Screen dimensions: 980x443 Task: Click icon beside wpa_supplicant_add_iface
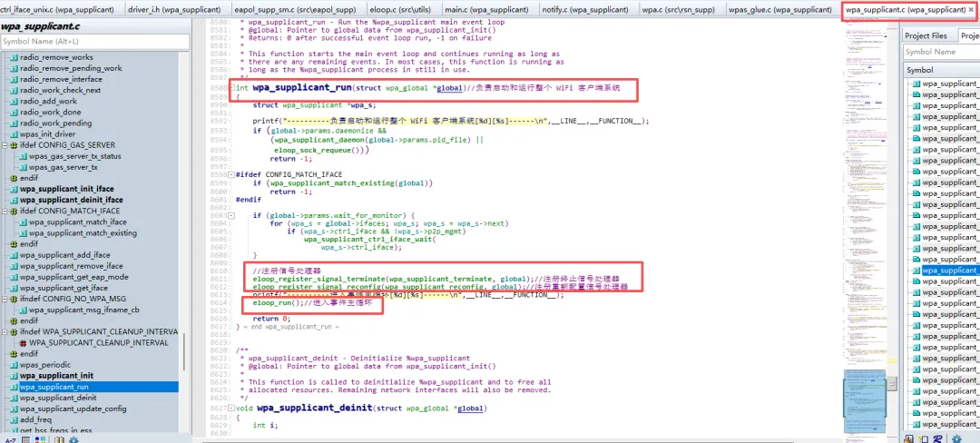coord(14,255)
